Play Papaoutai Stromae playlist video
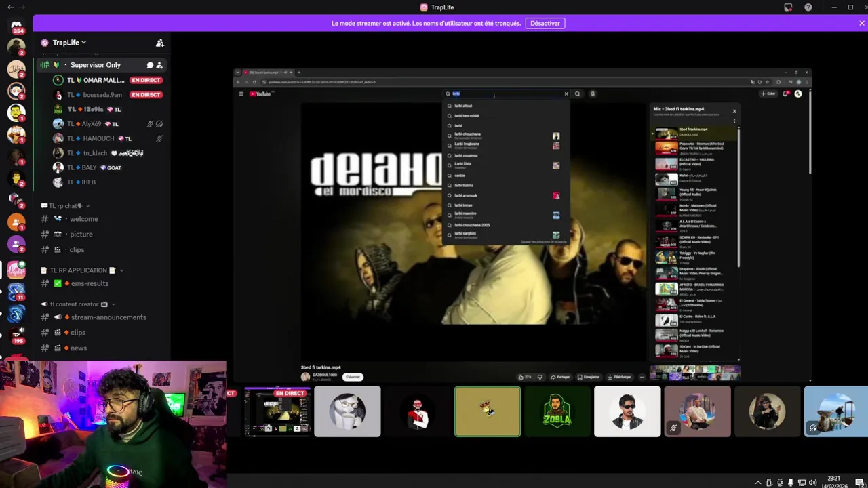This screenshot has height=488, width=868. point(695,148)
